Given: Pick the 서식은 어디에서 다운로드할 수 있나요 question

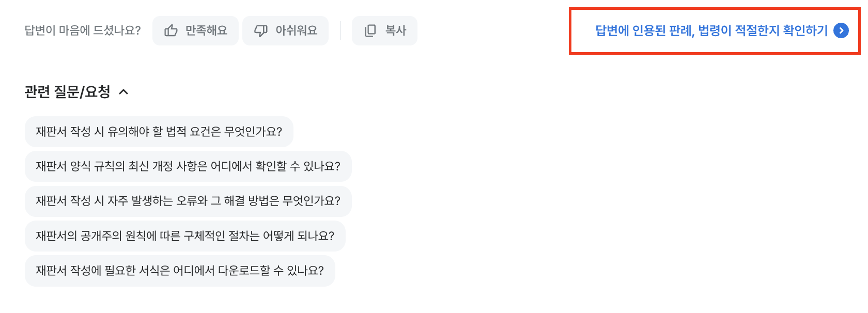Looking at the screenshot, I should click(x=179, y=271).
